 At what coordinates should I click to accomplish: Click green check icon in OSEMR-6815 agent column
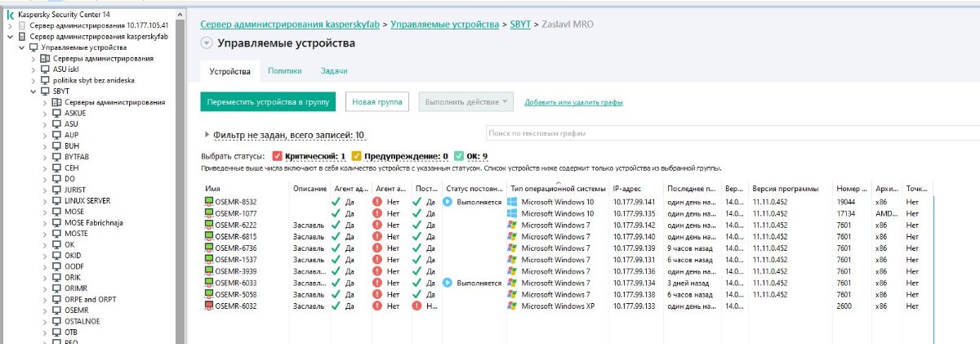(336, 236)
